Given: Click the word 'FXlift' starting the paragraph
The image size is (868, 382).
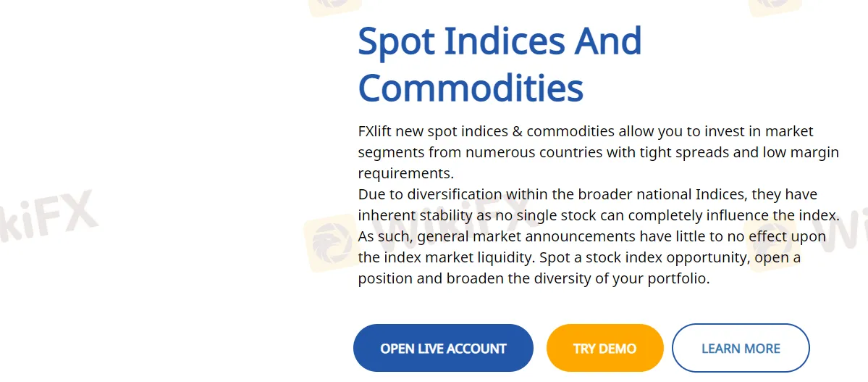Looking at the screenshot, I should pyautogui.click(x=375, y=131).
